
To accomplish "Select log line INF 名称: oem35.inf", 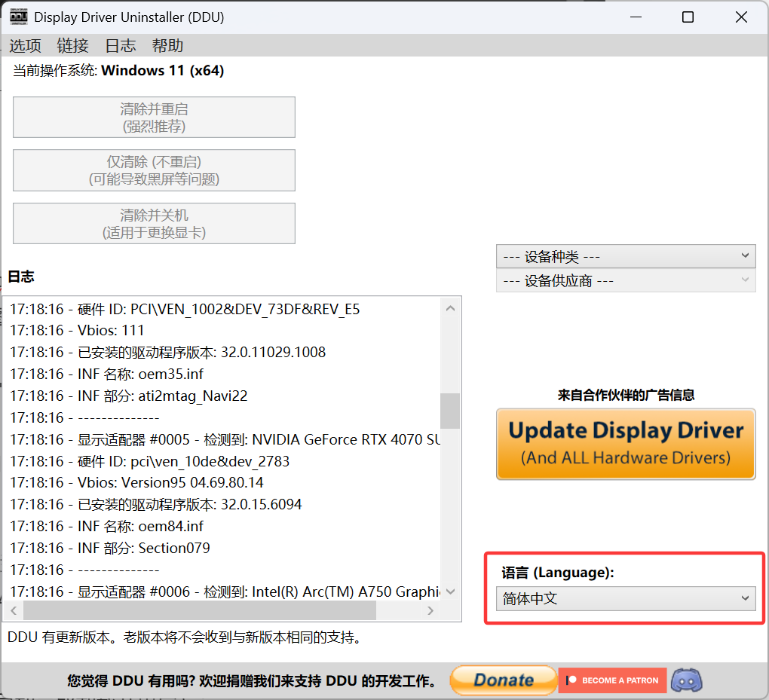I will point(106,374).
